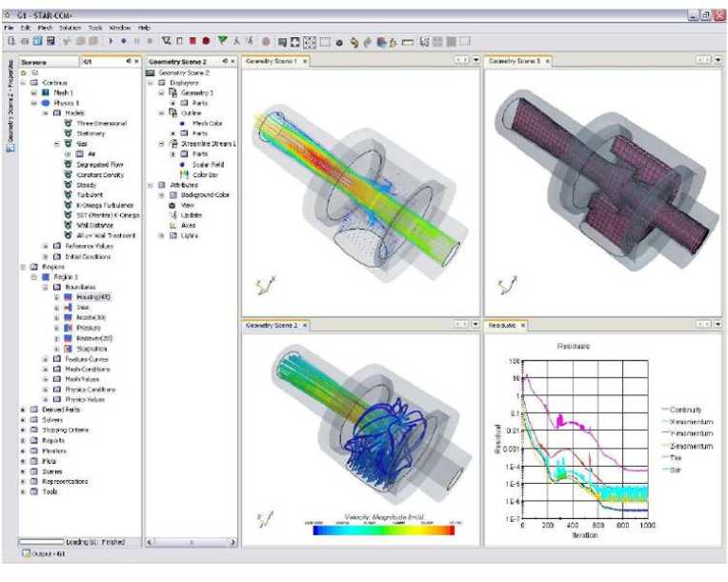Click the scene tree horizontal scrollbar
The image size is (728, 582).
192,542
